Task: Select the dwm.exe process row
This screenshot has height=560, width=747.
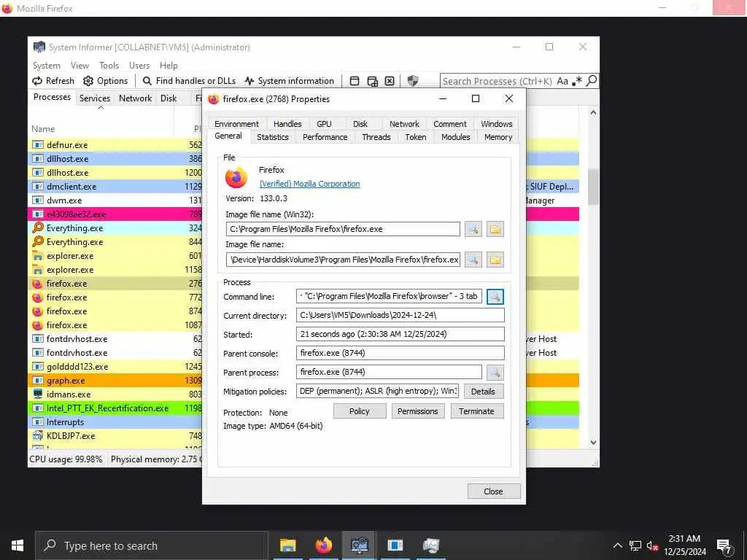Action: 115,201
